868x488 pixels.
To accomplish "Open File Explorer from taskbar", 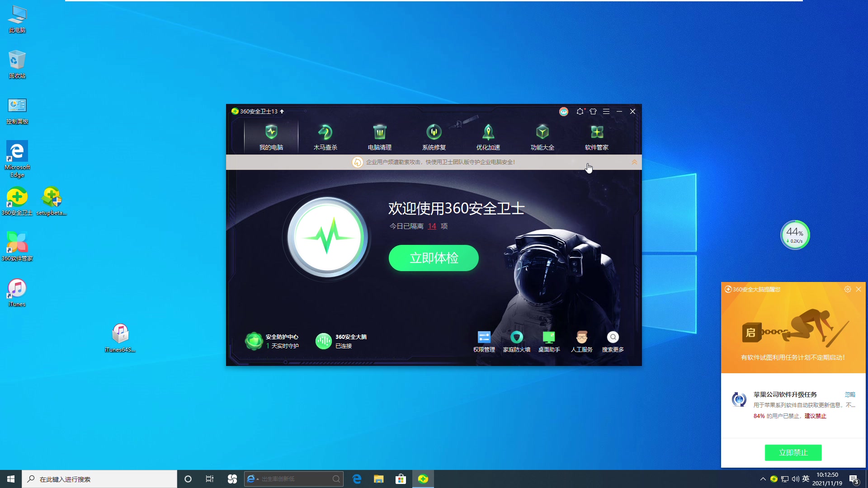I will pos(379,479).
